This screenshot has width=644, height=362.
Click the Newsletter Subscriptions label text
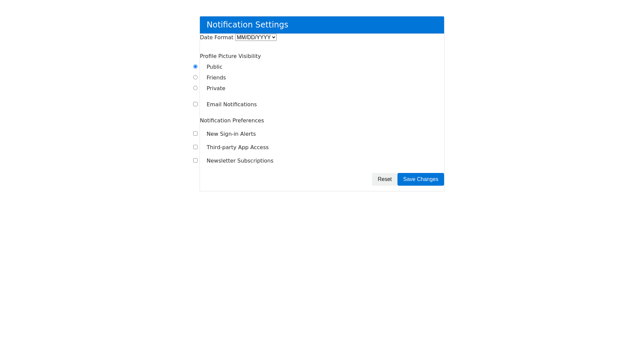(240, 161)
